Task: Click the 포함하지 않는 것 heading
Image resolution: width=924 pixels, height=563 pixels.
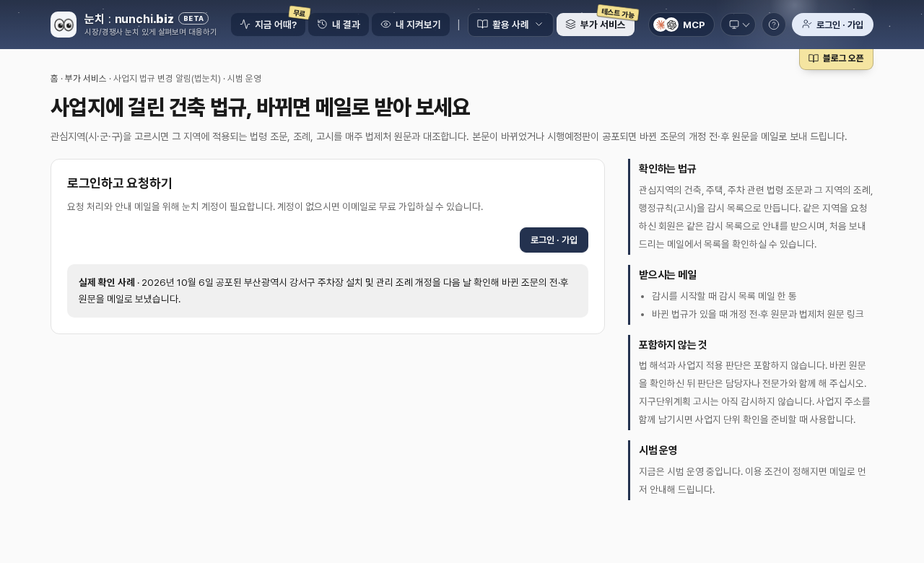Action: coord(673,344)
